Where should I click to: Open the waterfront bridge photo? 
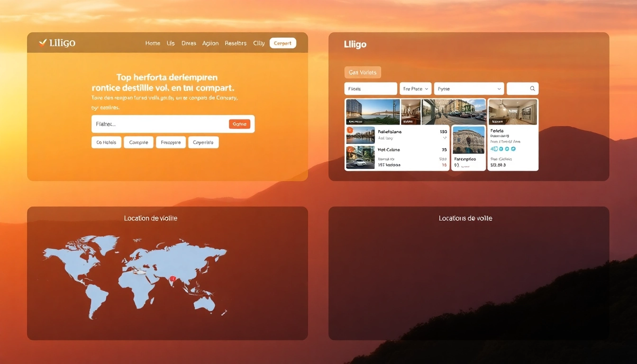pos(373,112)
